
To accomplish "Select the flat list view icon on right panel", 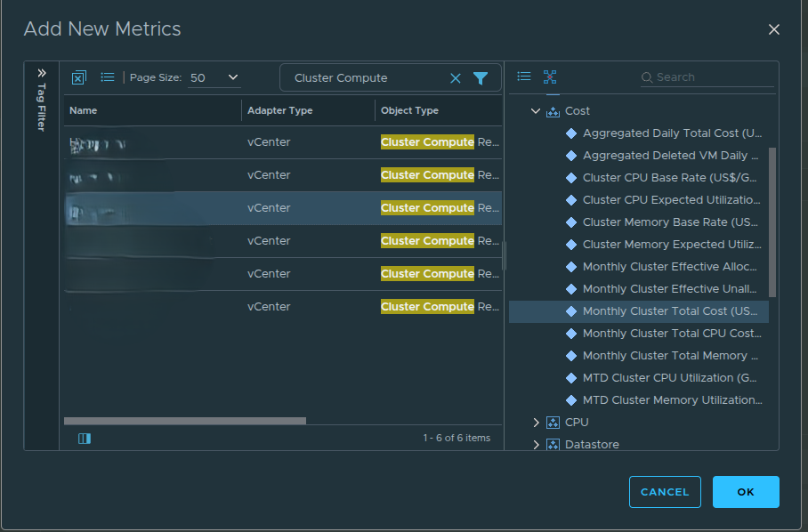I will (x=524, y=77).
